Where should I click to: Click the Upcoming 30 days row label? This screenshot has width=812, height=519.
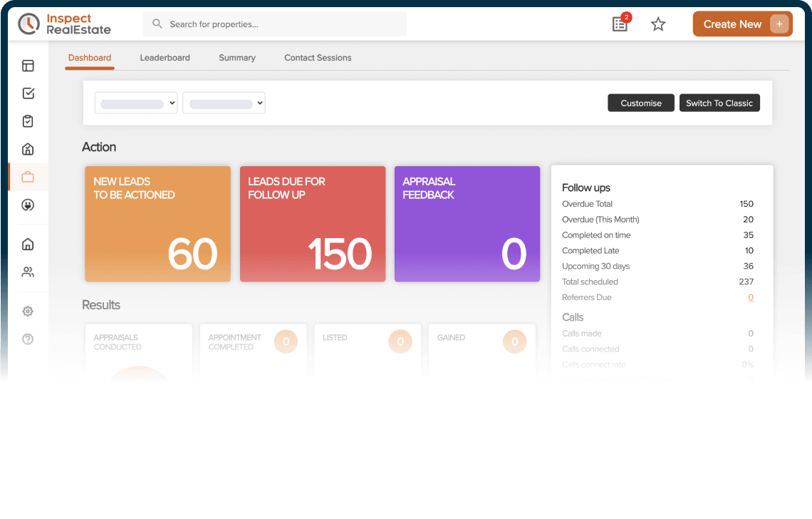point(596,266)
